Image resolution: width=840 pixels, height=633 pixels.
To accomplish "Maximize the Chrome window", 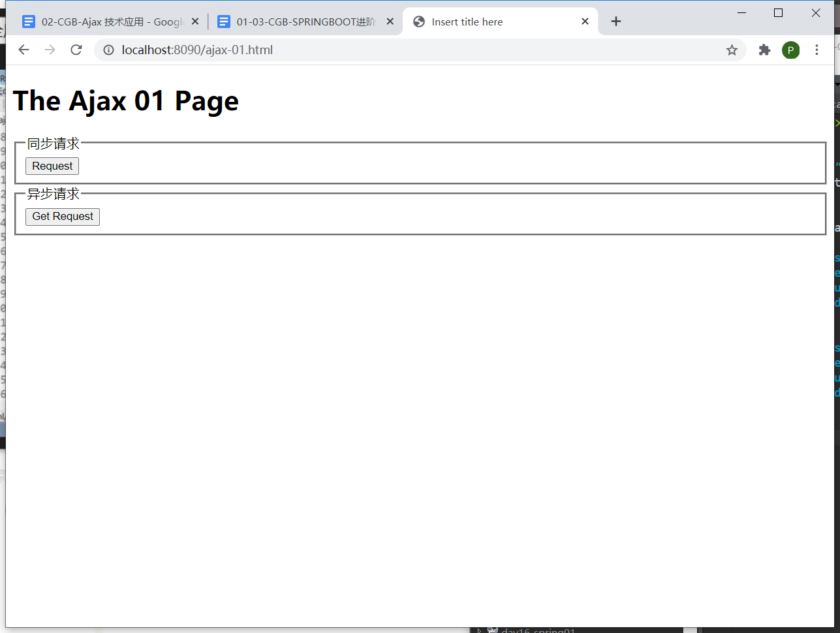I will tap(778, 13).
